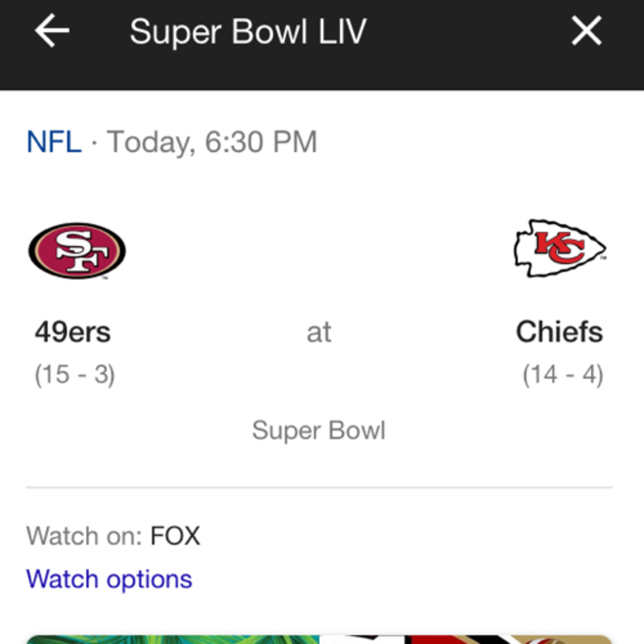Click the "Watch on:" label
The image size is (644, 644).
click(84, 536)
